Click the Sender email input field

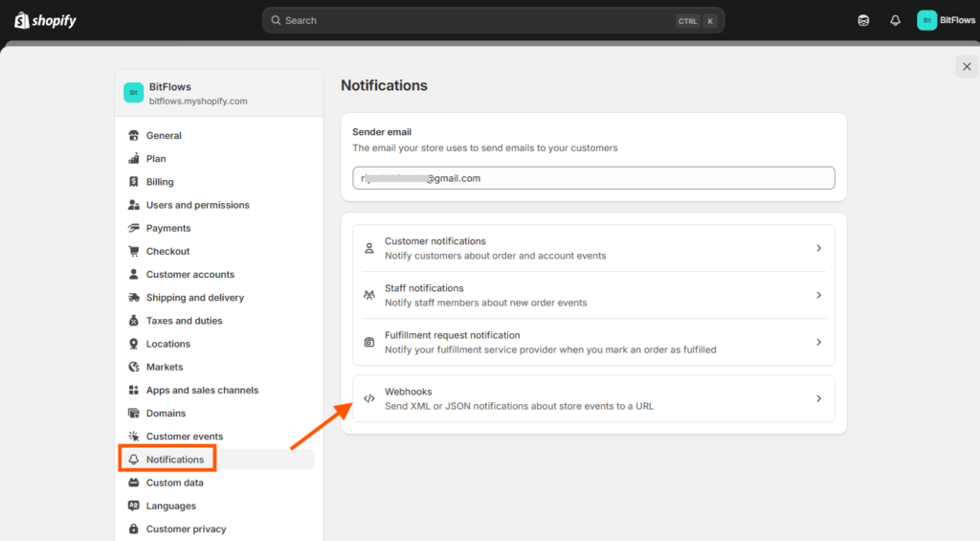[x=593, y=178]
